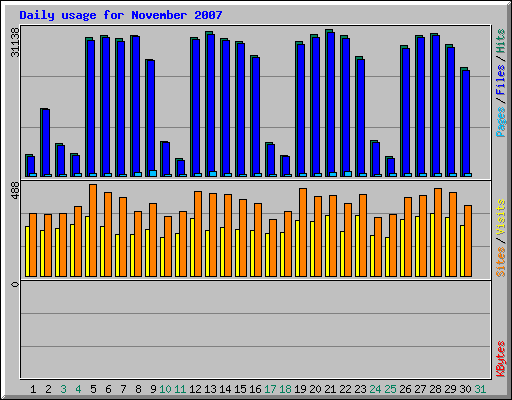Click the orange visits bar for day 17
This screenshot has width=512, height=400.
pos(273,248)
